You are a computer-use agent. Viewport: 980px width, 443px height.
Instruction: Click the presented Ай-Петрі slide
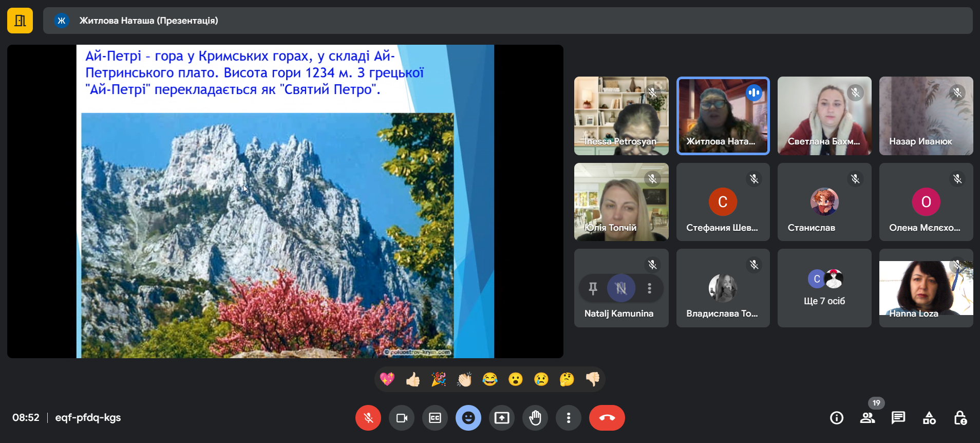click(x=285, y=201)
